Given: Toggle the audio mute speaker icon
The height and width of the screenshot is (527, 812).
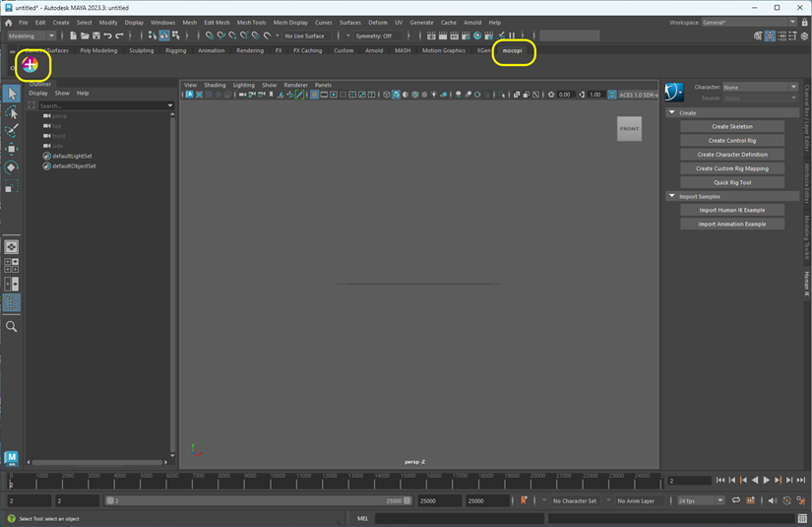Looking at the screenshot, I should point(772,500).
